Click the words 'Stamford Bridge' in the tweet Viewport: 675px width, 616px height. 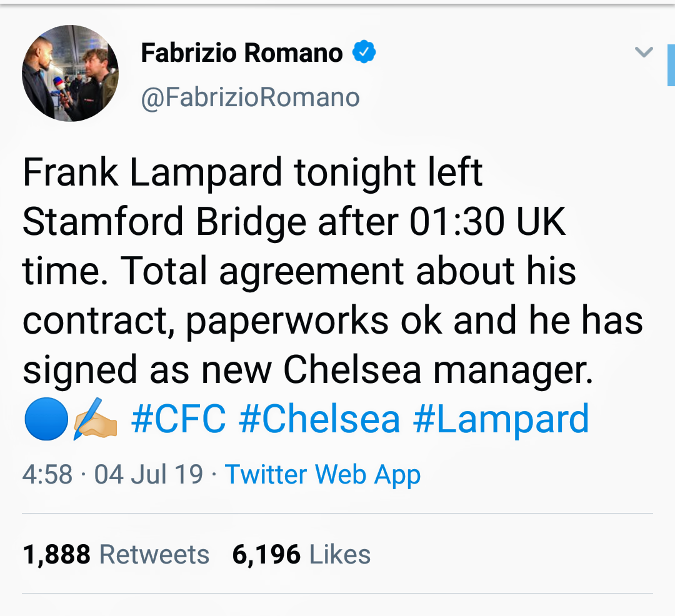tap(164, 221)
